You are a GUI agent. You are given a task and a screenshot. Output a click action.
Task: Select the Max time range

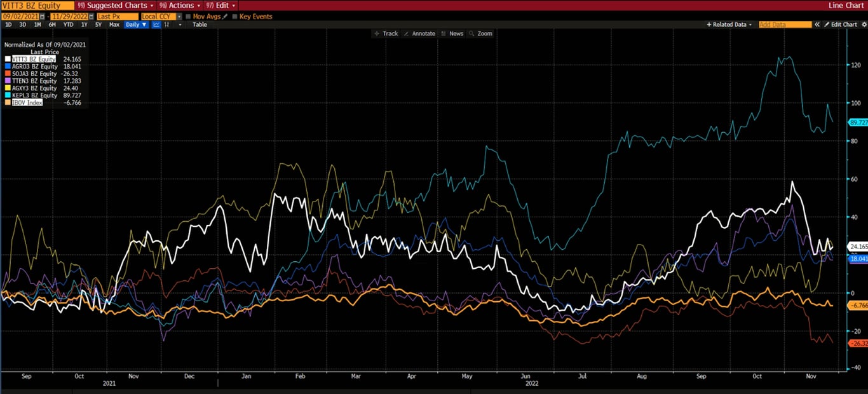pyautogui.click(x=114, y=25)
